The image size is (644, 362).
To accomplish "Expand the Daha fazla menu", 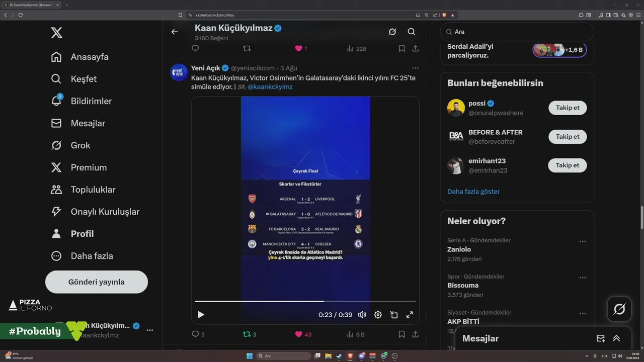I will pos(82,256).
